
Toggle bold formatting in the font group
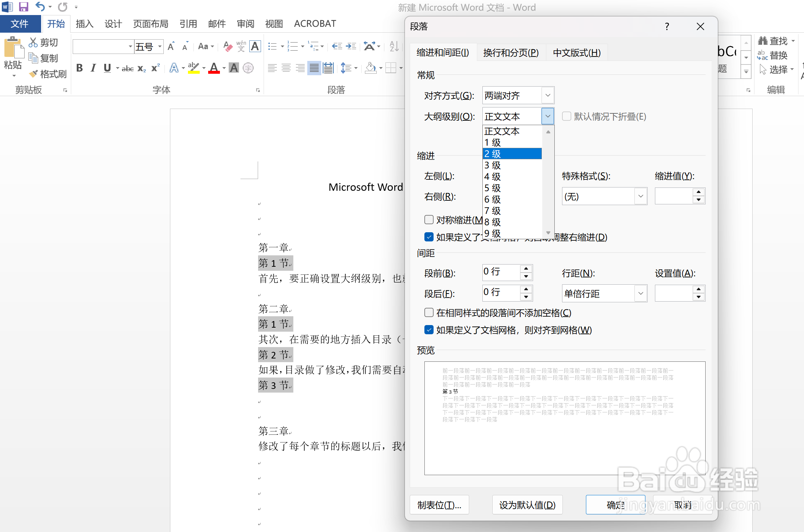(79, 68)
